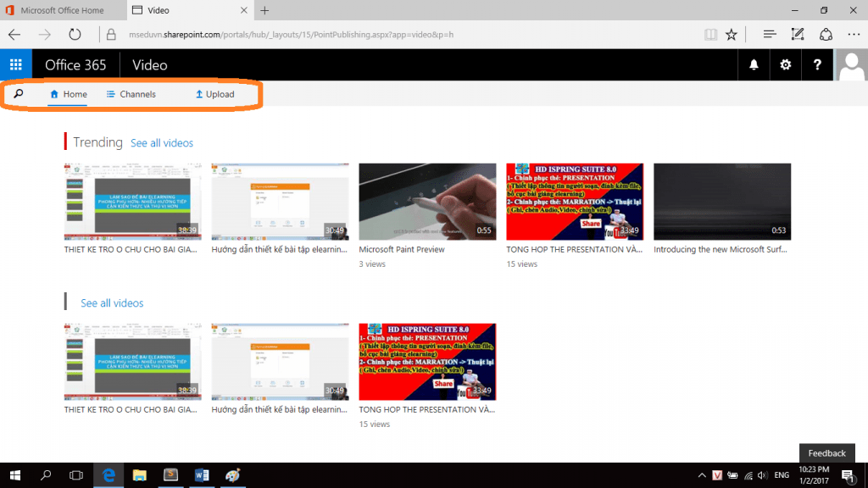Image resolution: width=868 pixels, height=488 pixels.
Task: Close the Video browser tab
Action: pos(243,10)
